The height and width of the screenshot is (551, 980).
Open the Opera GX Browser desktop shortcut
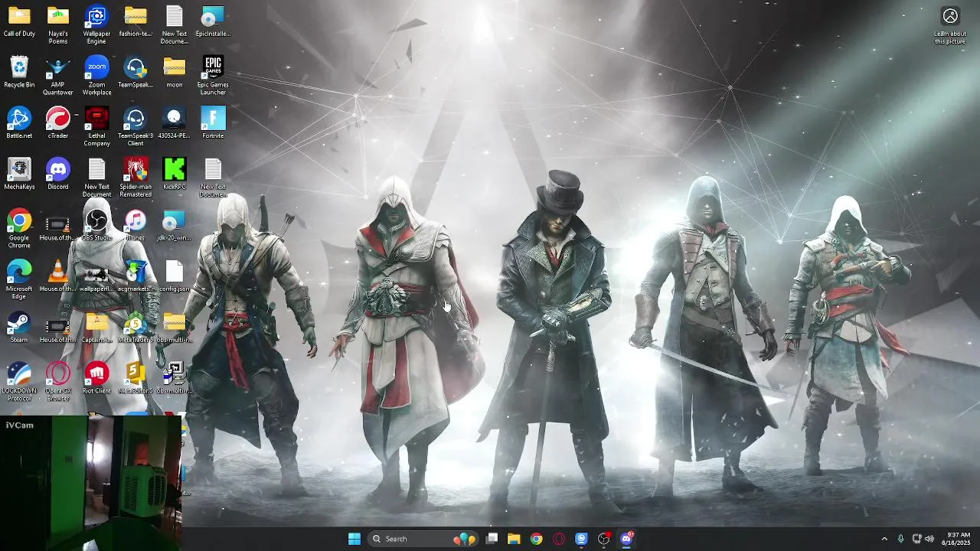pos(58,382)
